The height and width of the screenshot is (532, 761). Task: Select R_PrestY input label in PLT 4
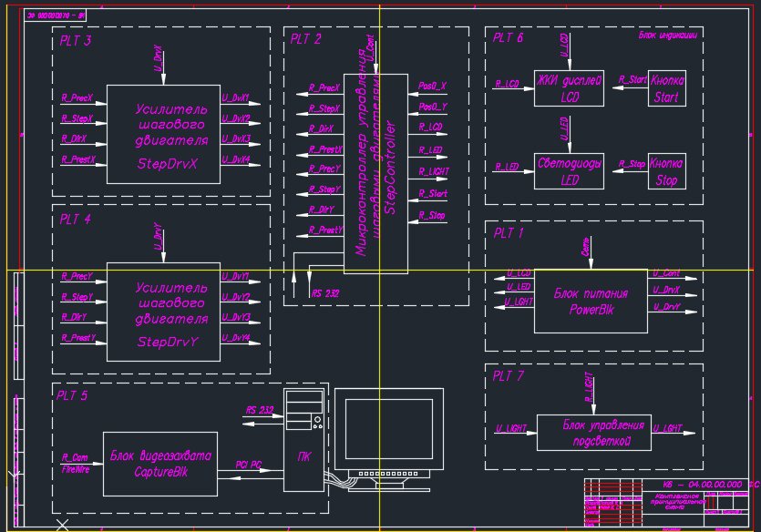(78, 338)
